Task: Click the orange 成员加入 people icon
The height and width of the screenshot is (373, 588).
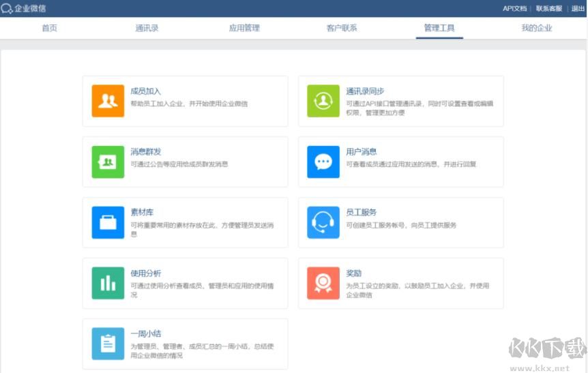Action: (x=108, y=101)
